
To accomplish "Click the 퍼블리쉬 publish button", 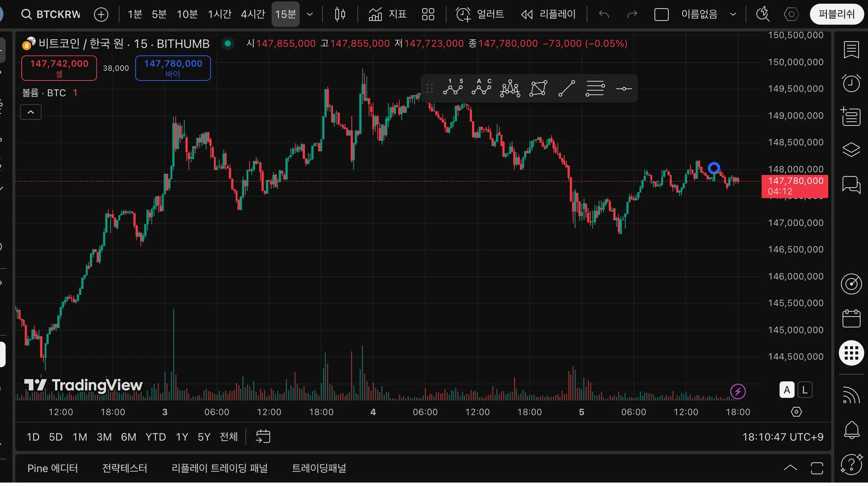I will pos(837,14).
